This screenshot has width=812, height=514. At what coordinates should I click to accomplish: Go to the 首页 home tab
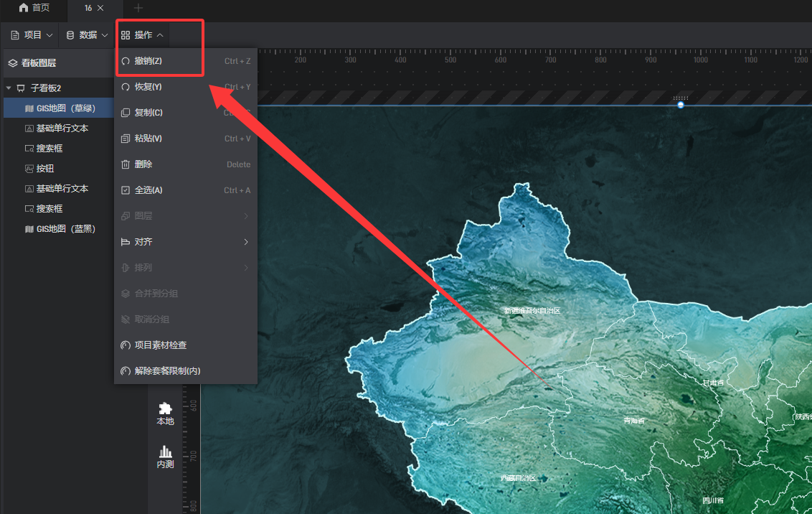pos(34,8)
